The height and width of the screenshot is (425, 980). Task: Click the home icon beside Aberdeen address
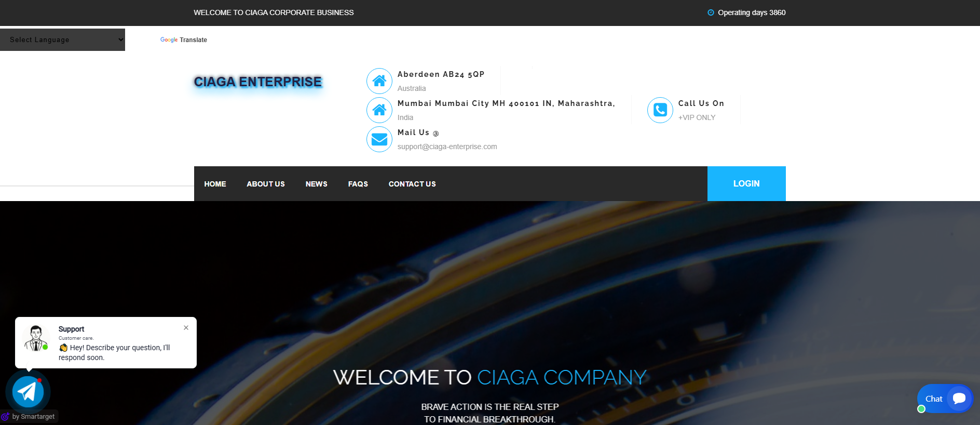coord(379,81)
